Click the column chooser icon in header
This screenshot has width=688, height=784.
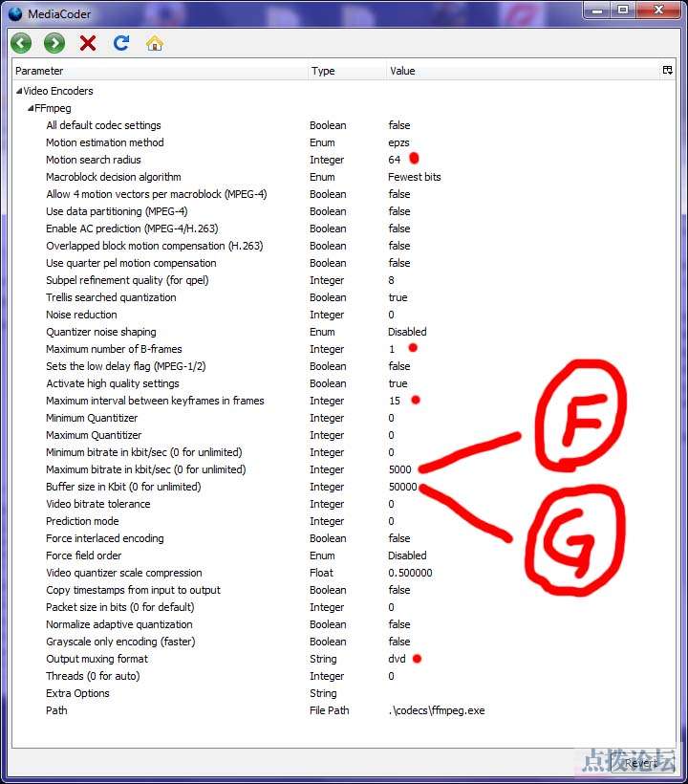(x=668, y=70)
